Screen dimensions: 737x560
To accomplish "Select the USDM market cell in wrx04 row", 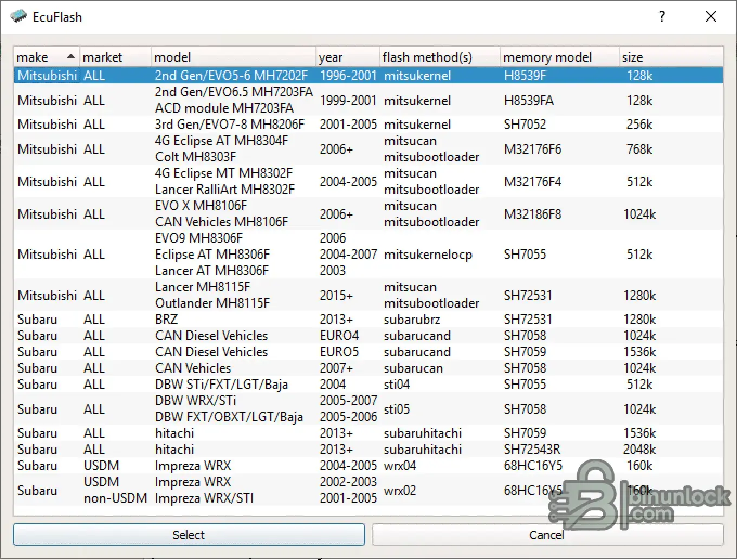I will [x=101, y=465].
